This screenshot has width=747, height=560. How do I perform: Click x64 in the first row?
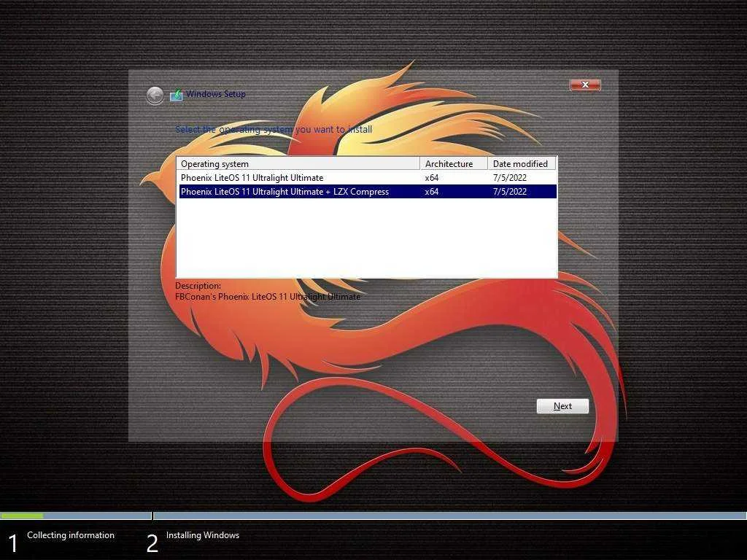(432, 178)
